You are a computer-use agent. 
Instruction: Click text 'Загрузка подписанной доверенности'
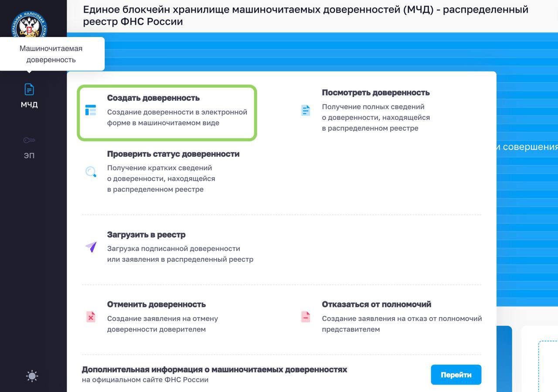pos(174,249)
